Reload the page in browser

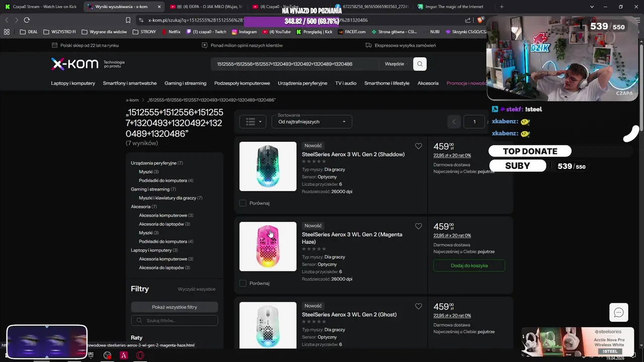27,20
